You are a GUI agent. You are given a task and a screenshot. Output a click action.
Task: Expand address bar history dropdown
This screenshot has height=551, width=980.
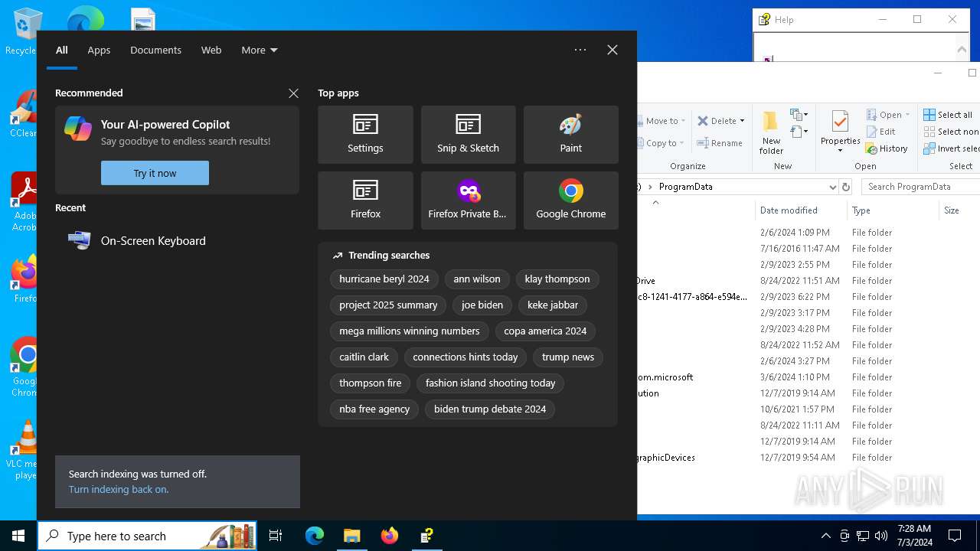click(x=832, y=187)
